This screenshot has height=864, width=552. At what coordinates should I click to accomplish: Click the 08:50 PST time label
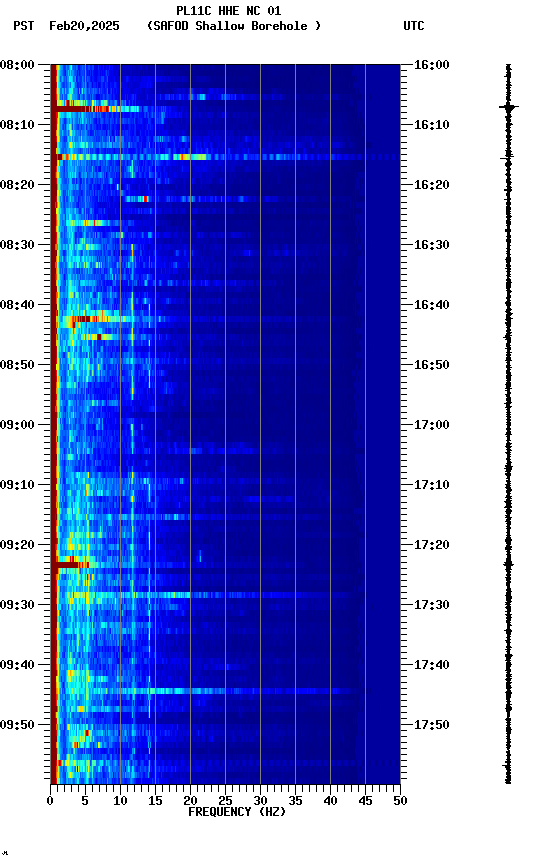pos(17,365)
